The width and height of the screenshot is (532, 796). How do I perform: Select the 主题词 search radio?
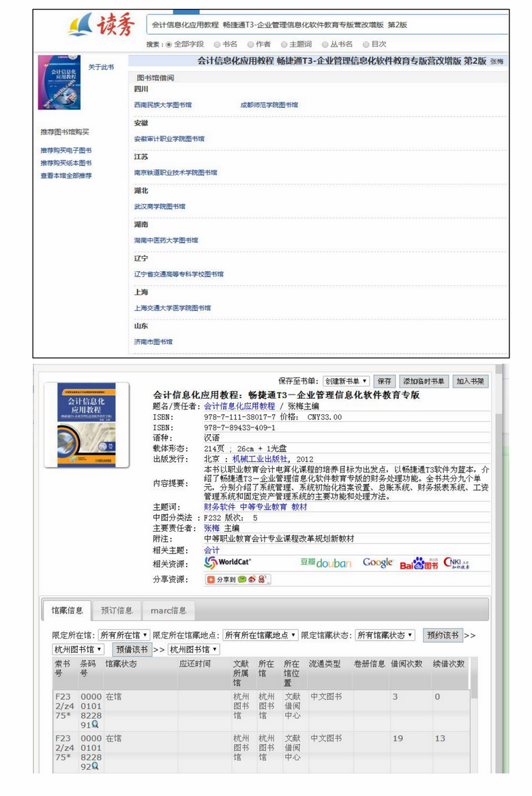point(284,44)
